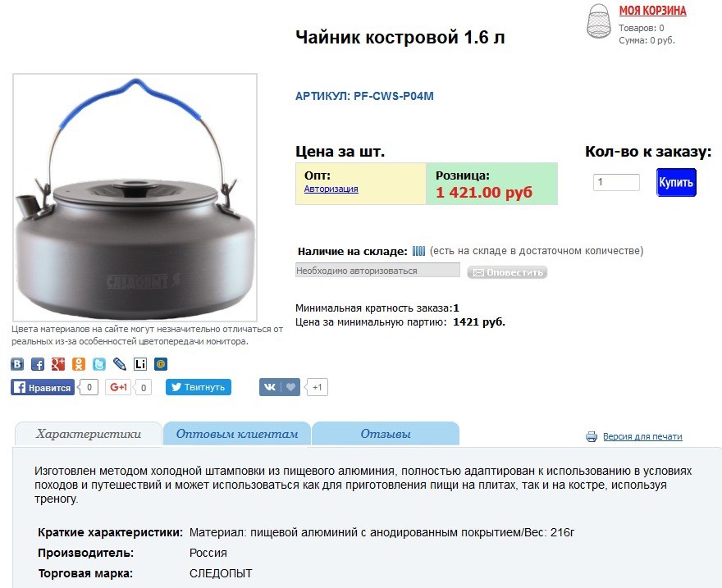722x588 pixels.
Task: Share via the small Twitter bird icon
Action: pos(99,364)
